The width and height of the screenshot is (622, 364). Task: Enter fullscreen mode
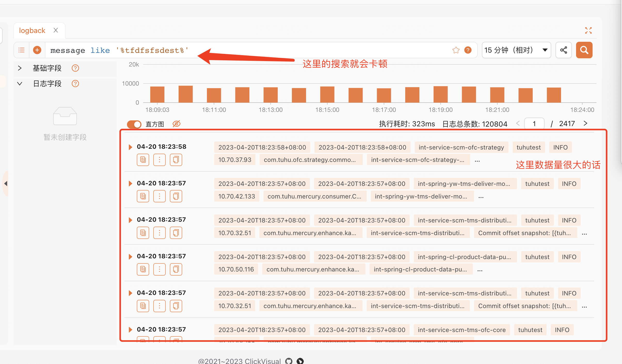[x=588, y=30]
